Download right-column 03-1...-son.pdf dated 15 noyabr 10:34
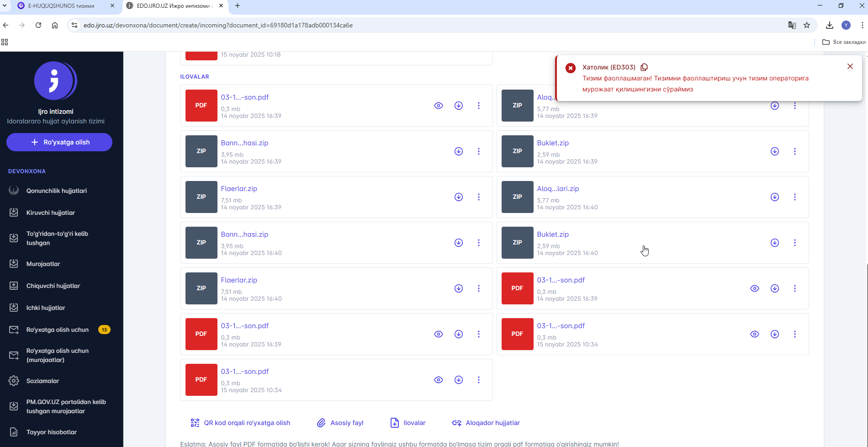The image size is (868, 447). [x=775, y=334]
